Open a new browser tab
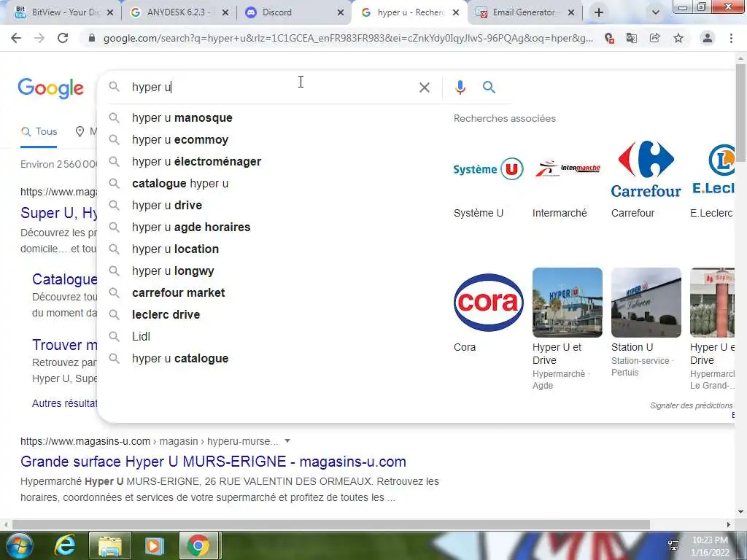 coord(599,12)
